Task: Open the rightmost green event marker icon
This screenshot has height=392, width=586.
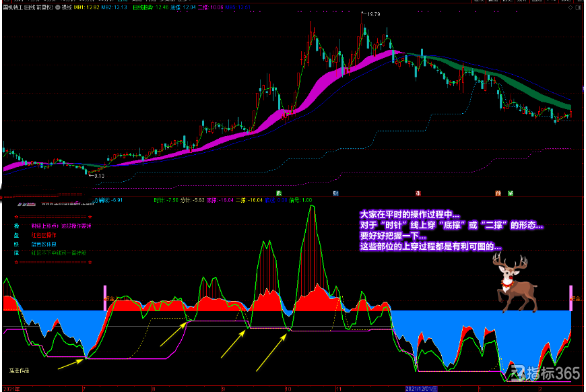Action: pos(511,193)
